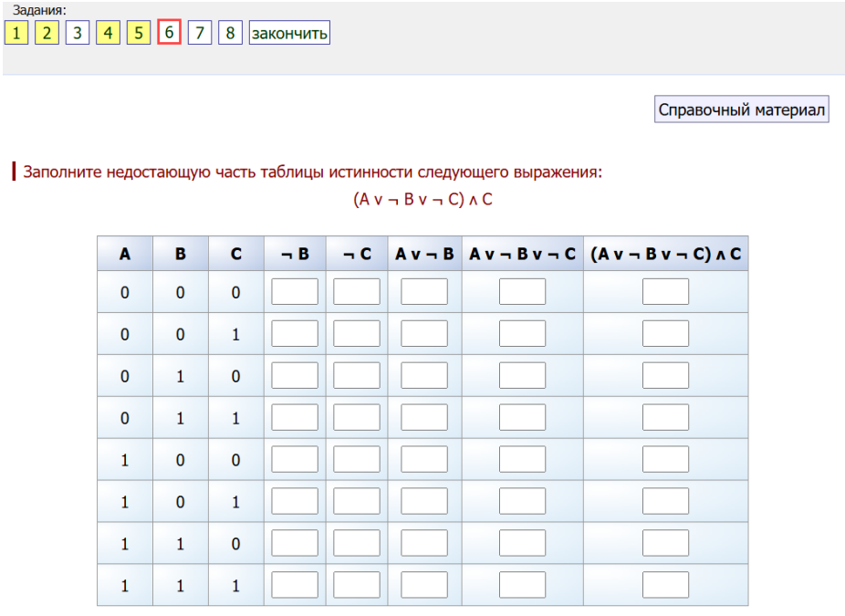845x616 pixels.
Task: Focus A v ¬ B v ¬ C field in row 0 1 0
Action: [x=522, y=376]
